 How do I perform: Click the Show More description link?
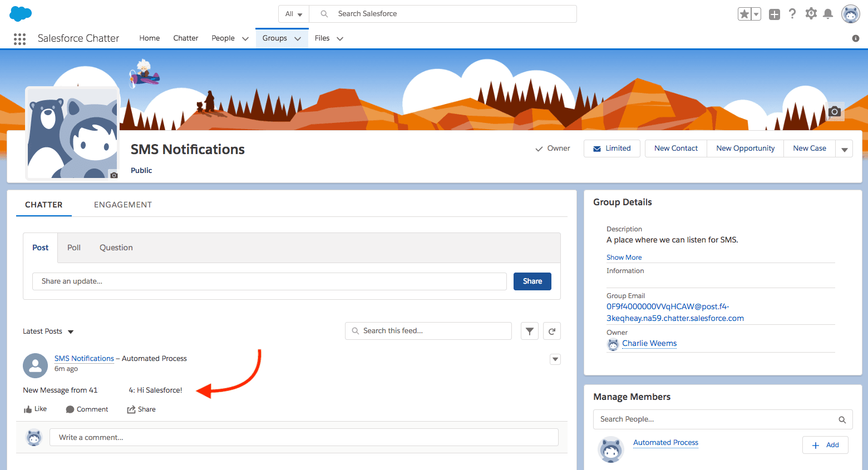624,257
